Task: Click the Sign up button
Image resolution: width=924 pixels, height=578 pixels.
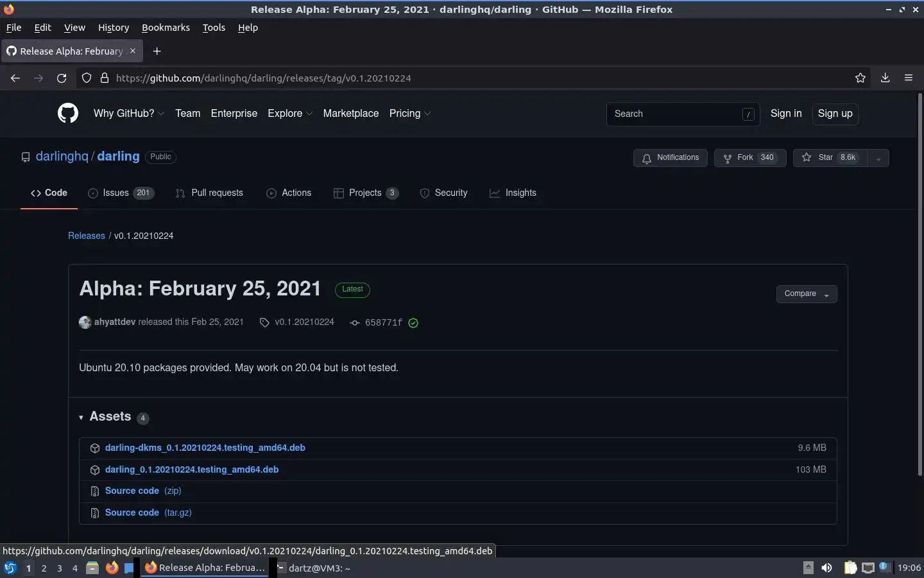Action: click(835, 114)
